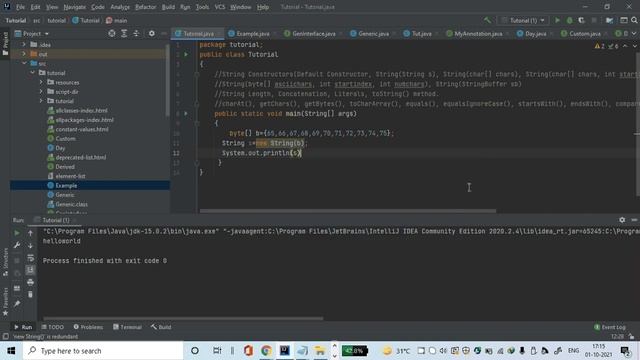Expand the resources folder
This screenshot has height=360, width=640.
(x=41, y=82)
